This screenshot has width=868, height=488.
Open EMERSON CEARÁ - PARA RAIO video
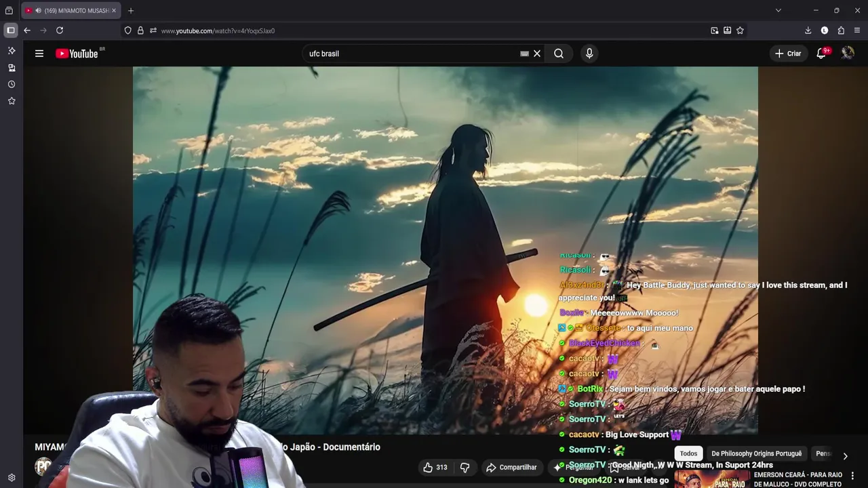click(798, 479)
